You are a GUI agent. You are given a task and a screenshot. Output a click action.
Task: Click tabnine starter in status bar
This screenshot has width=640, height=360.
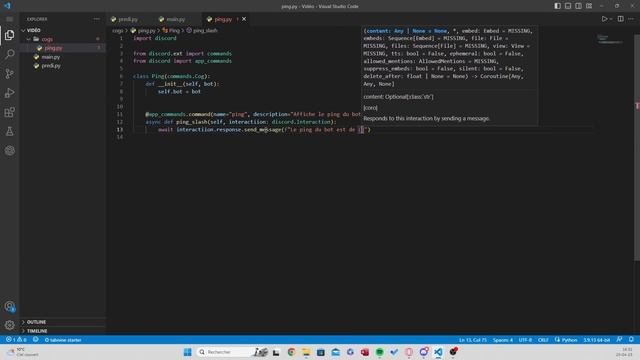pyautogui.click(x=63, y=340)
